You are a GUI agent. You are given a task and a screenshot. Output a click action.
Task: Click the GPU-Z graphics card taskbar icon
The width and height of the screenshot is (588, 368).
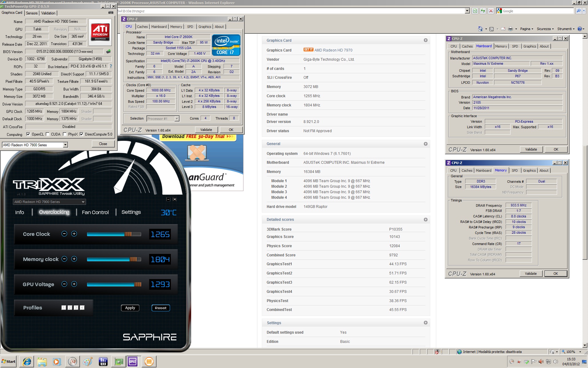(119, 362)
